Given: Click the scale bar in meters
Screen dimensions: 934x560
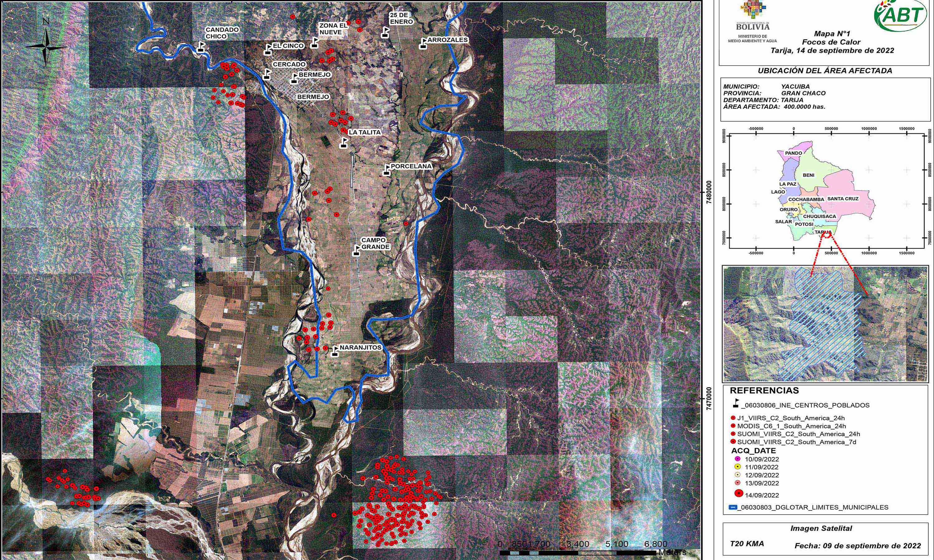Looking at the screenshot, I should tap(578, 553).
